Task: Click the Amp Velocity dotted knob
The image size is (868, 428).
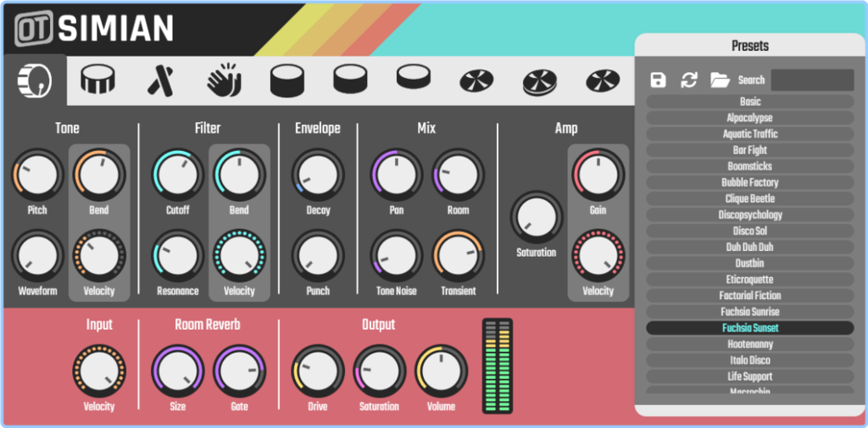Action: [x=598, y=256]
